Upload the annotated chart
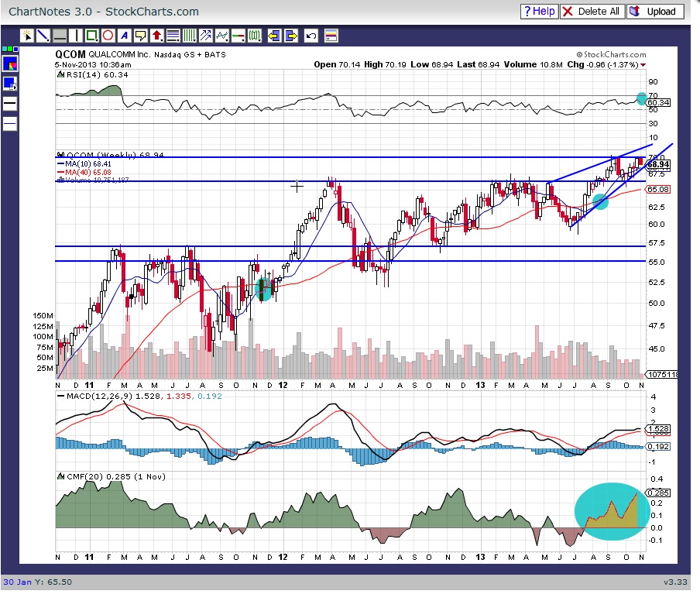 coord(655,11)
